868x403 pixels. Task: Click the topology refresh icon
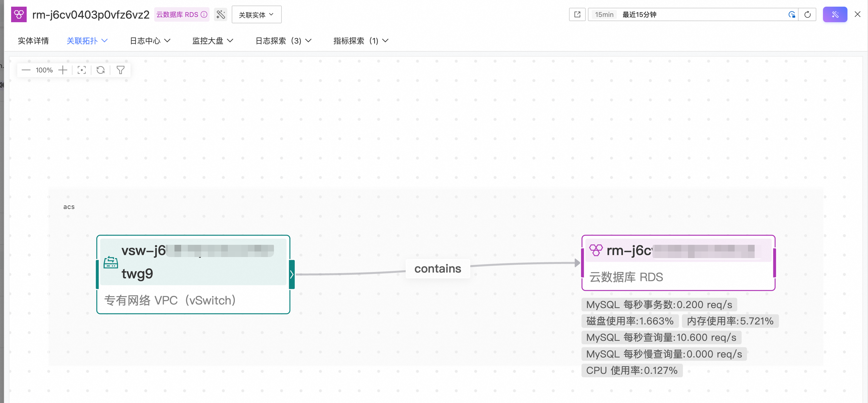100,70
